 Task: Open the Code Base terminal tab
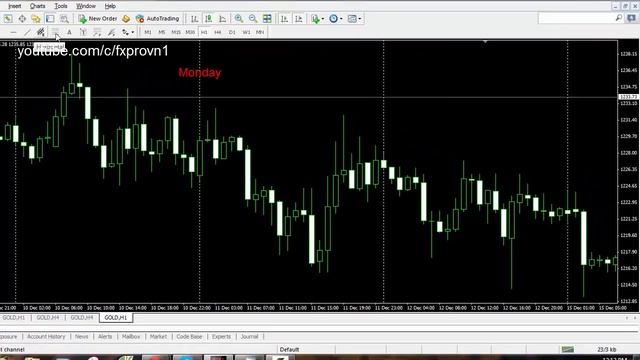189,337
